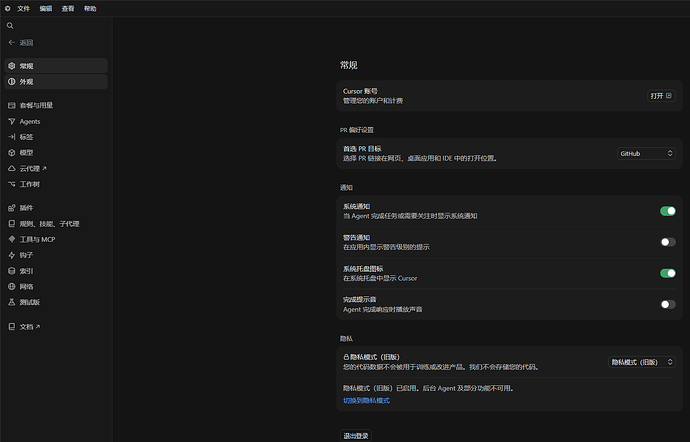
Task: Click the 管理您的账户和计费 description text
Action: click(x=373, y=101)
